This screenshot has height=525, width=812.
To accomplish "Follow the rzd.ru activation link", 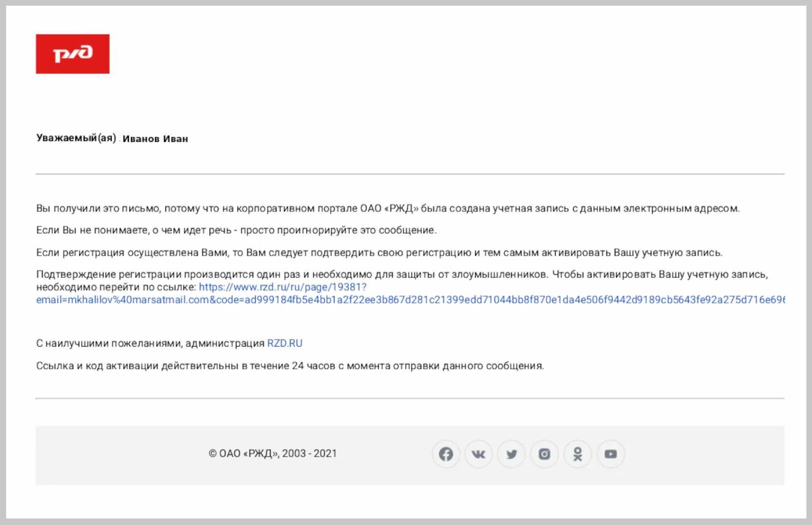I will pyautogui.click(x=410, y=294).
